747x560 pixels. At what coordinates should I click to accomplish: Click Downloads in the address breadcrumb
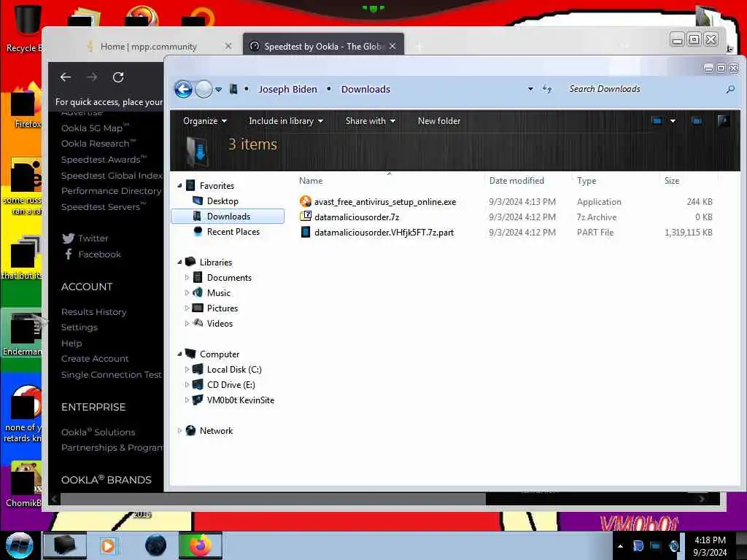coord(365,89)
